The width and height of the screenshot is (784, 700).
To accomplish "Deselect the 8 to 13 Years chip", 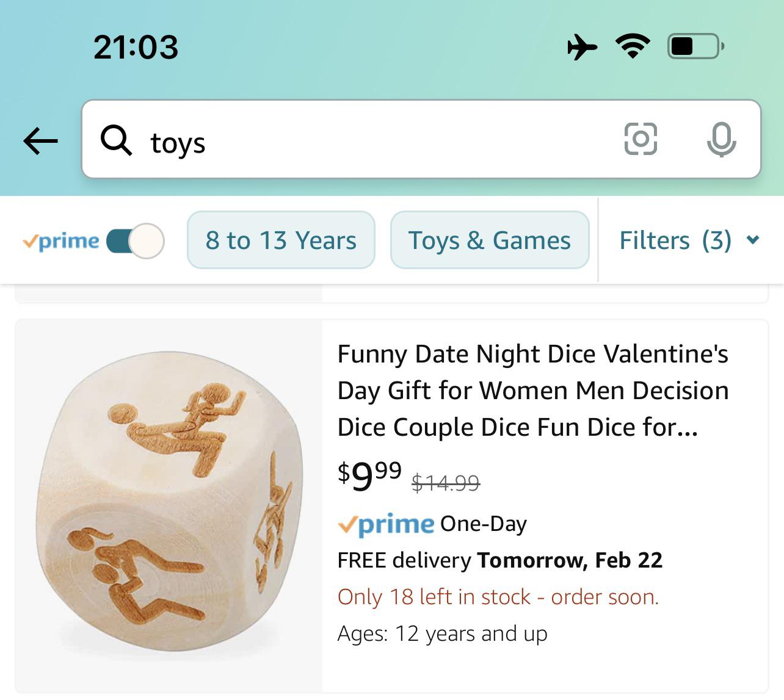I will coord(281,240).
